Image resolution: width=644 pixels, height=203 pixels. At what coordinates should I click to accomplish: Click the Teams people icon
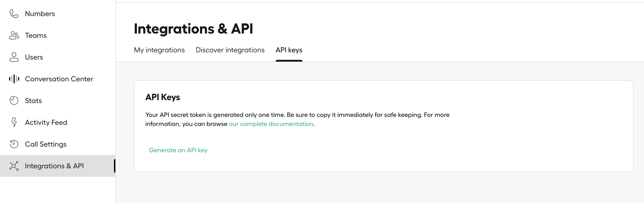point(14,35)
